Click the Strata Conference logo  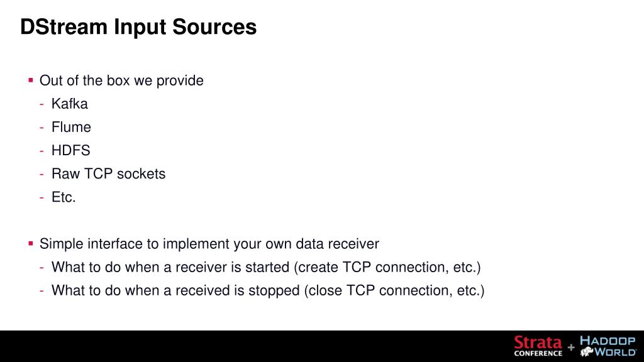pyautogui.click(x=538, y=346)
